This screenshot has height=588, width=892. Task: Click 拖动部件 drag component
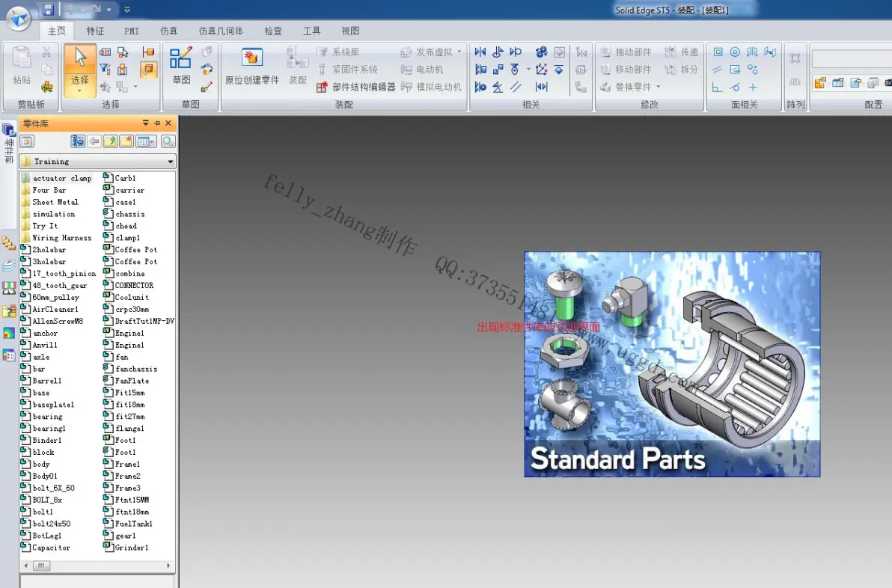point(626,52)
